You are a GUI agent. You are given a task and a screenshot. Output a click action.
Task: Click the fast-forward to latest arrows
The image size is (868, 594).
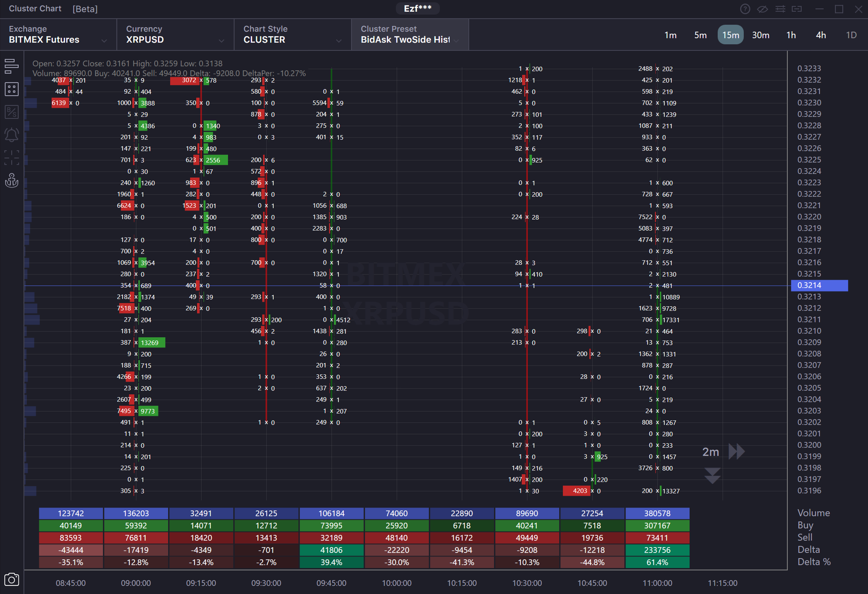(736, 452)
